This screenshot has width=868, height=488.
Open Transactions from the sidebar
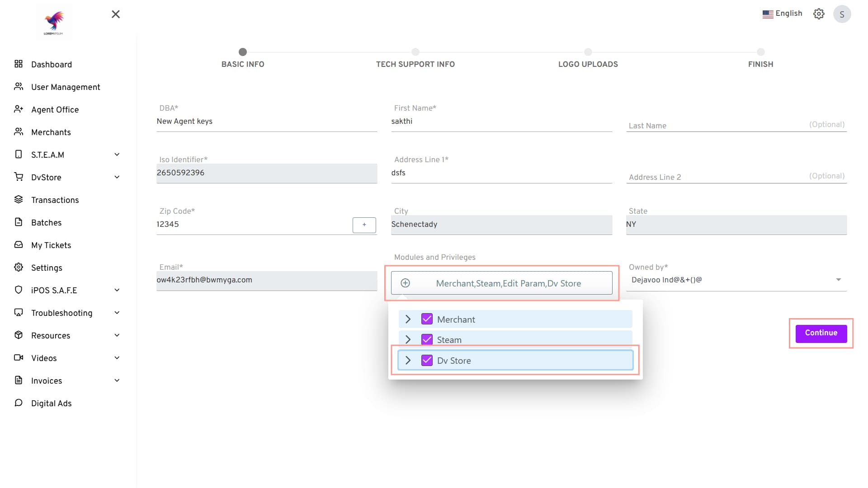pos(55,200)
